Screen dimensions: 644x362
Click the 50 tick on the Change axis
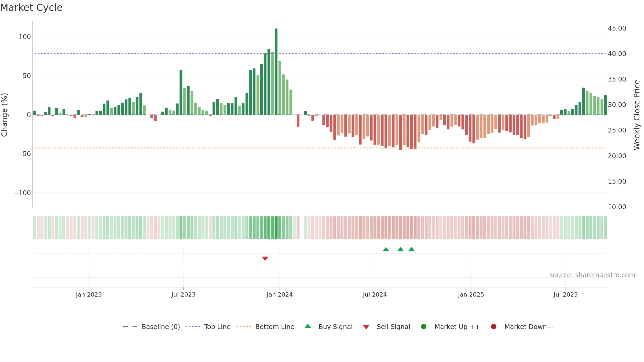27,76
